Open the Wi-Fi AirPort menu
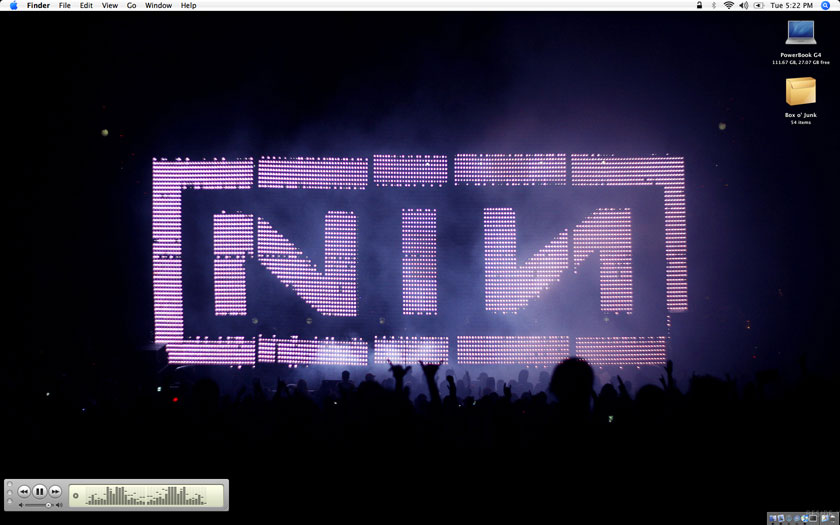 tap(729, 5)
